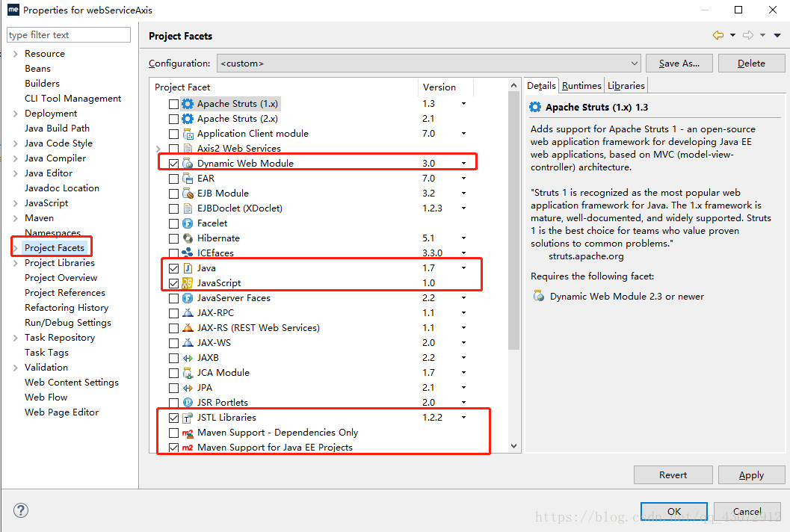Confirm with the OK button
This screenshot has width=790, height=532.
[674, 511]
